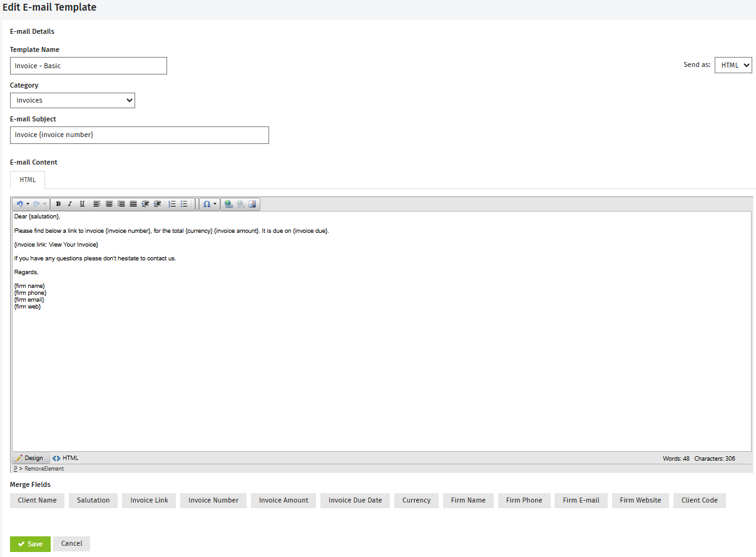Center align the text
The image size is (756, 557).
point(109,204)
